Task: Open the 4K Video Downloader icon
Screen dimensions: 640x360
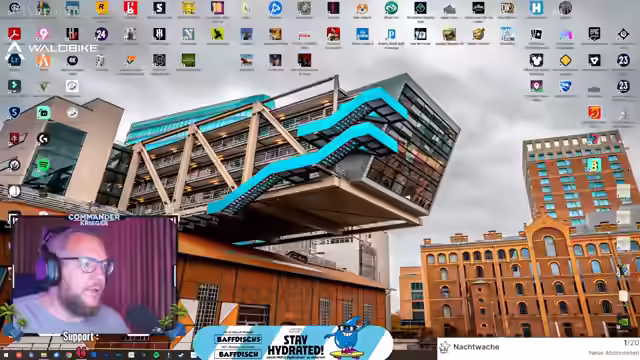Action: point(72,60)
